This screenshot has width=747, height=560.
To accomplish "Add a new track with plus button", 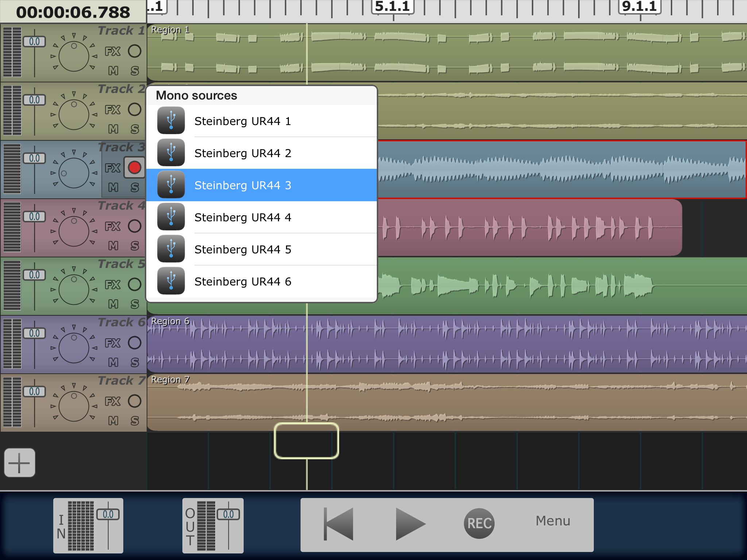I will [x=20, y=463].
